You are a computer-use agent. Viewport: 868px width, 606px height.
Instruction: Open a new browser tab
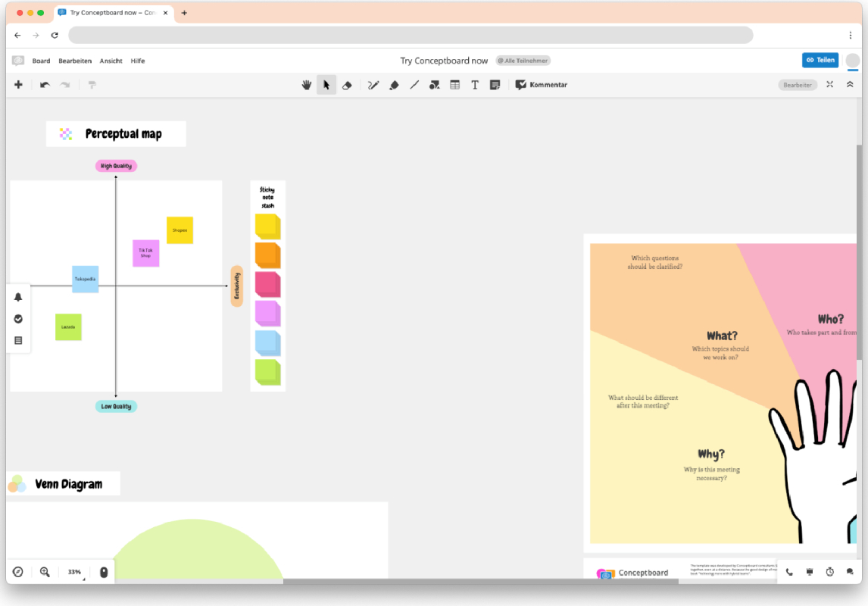[184, 13]
